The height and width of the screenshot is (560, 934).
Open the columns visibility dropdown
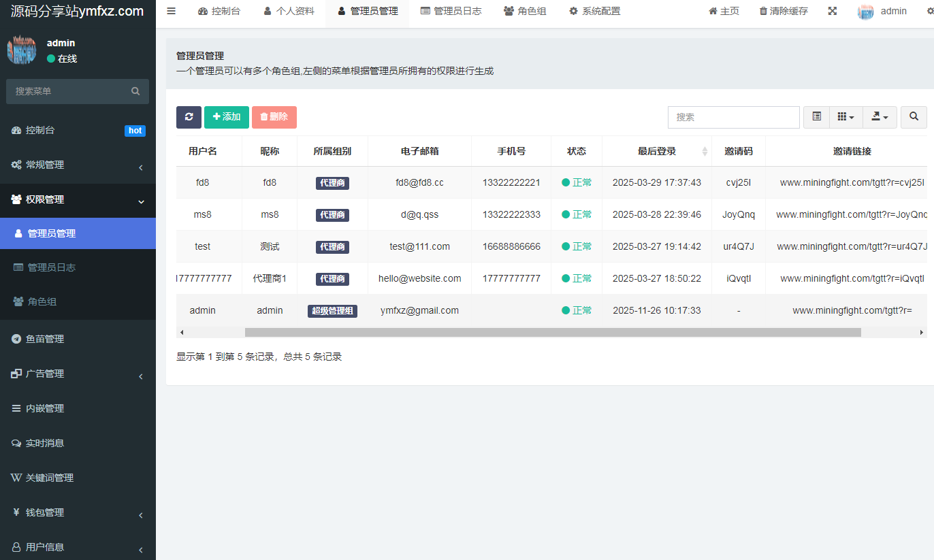tap(846, 117)
